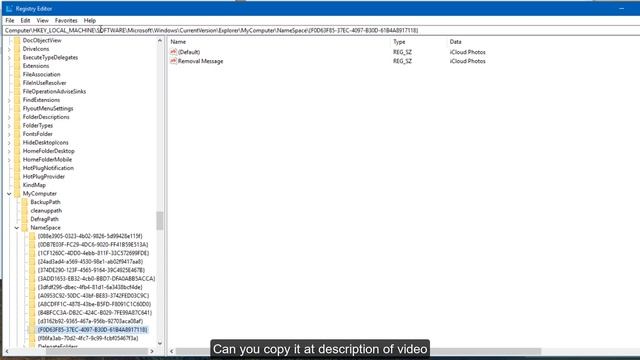Expand the HideDesktopIcons key arrow
640x360 pixels.
9,143
